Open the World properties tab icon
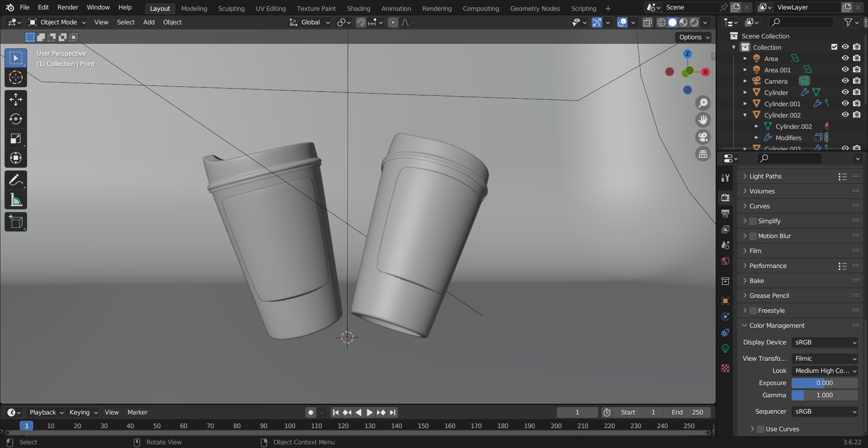Screen dimensions: 868x448 [726, 261]
